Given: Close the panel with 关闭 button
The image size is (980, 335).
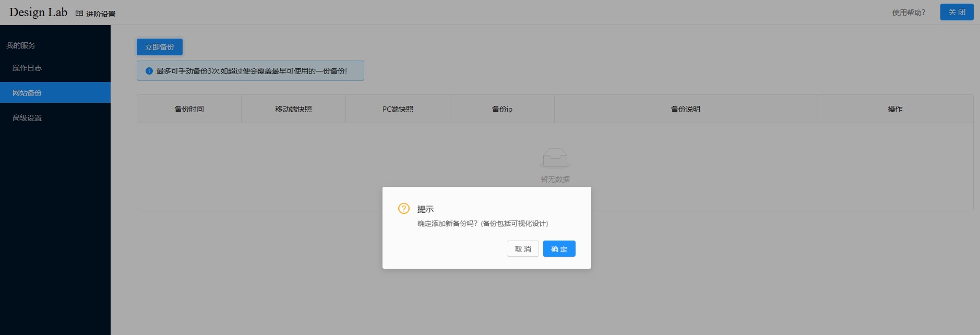Looking at the screenshot, I should coord(957,12).
